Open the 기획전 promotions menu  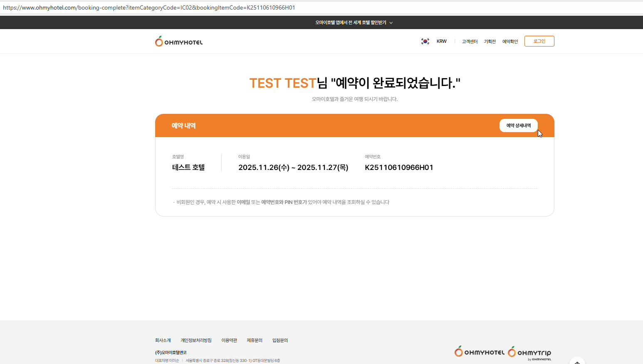click(490, 42)
